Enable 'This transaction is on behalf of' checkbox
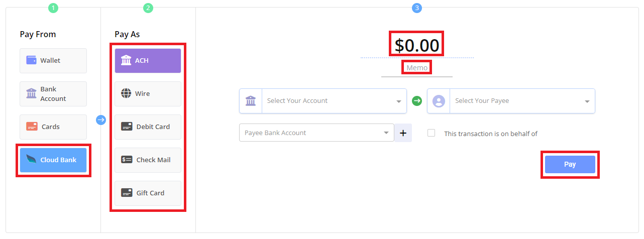Image resolution: width=644 pixels, height=239 pixels. pos(431,133)
